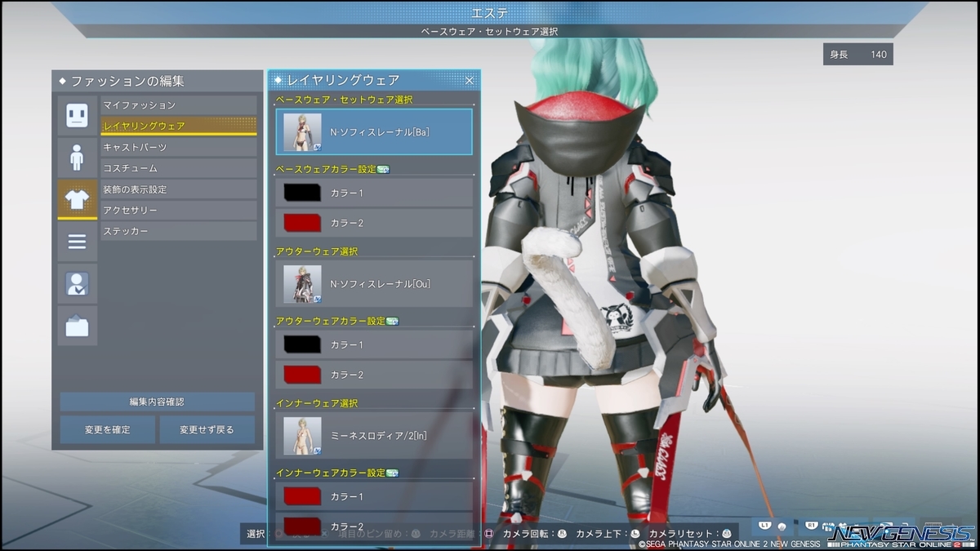Click the 身長 140 height indicator
Viewport: 980px width, 551px height.
(x=858, y=55)
